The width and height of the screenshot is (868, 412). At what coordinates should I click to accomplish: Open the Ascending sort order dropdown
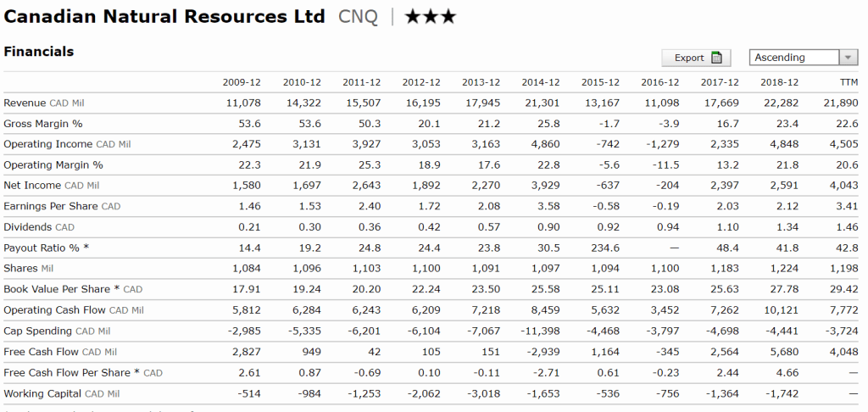803,58
